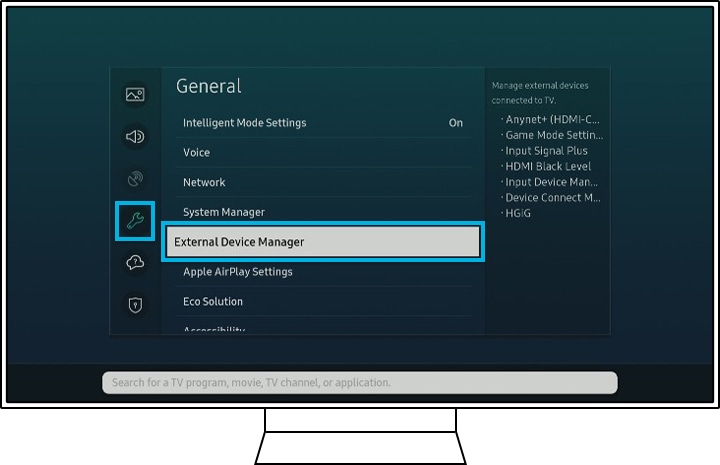
Task: Toggle the Intelligent Mode On value
Action: 456,123
